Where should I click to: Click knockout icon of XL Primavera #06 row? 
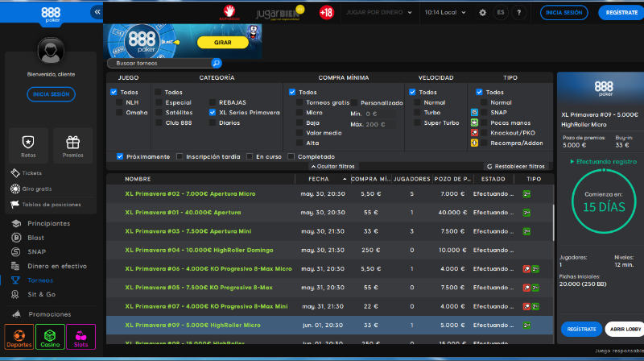[x=526, y=269]
